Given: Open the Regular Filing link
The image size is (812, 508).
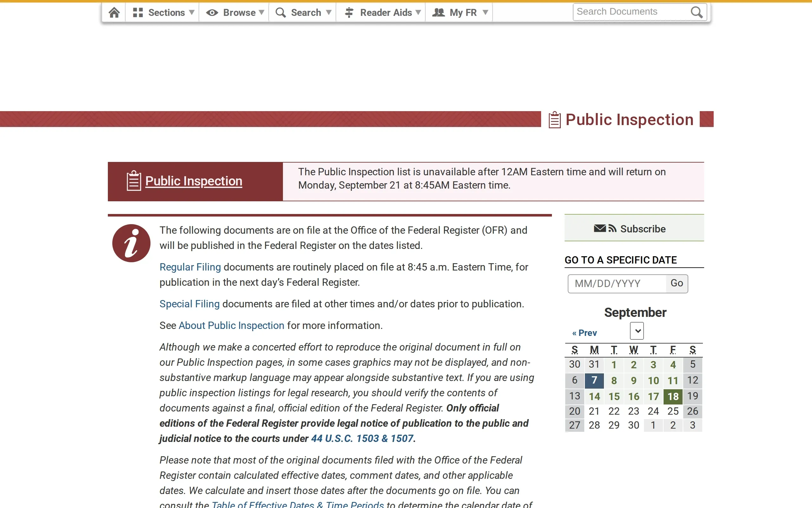Looking at the screenshot, I should [x=190, y=267].
